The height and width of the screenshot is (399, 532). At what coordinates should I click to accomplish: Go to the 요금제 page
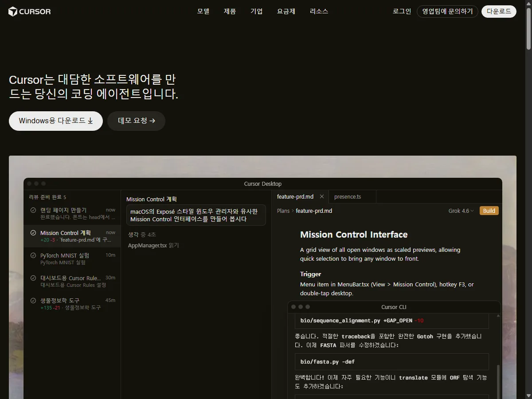point(286,12)
